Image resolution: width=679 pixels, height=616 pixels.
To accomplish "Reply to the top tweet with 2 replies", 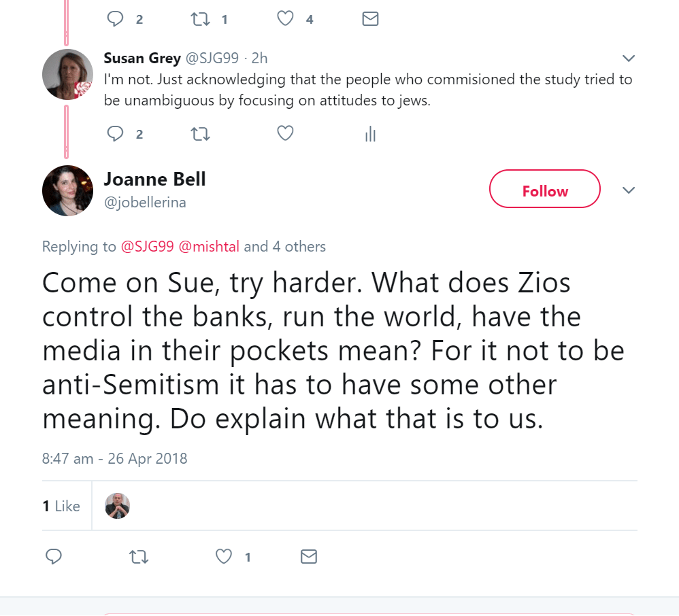I will point(116,19).
